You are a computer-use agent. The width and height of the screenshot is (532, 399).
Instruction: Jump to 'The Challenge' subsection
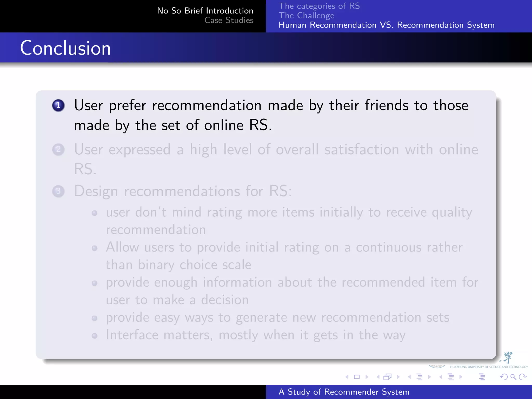(x=307, y=16)
